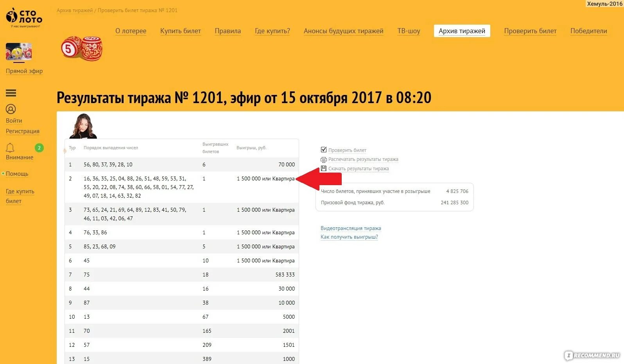
Task: Open the Победители menu item
Action: (x=589, y=31)
